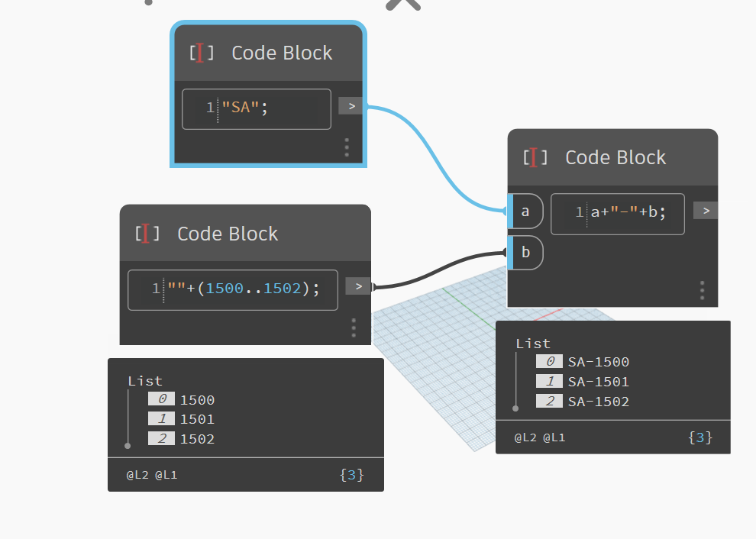Screen dimensions: 756x539
Task: Click the pin dot on the left List preview bubble
Action: pos(128,445)
